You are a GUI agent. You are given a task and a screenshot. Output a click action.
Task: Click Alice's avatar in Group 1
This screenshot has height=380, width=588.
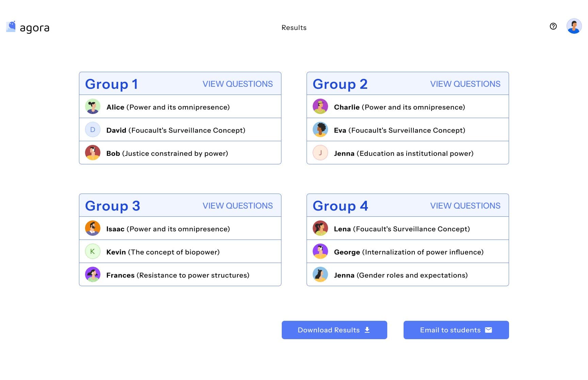[x=93, y=106]
